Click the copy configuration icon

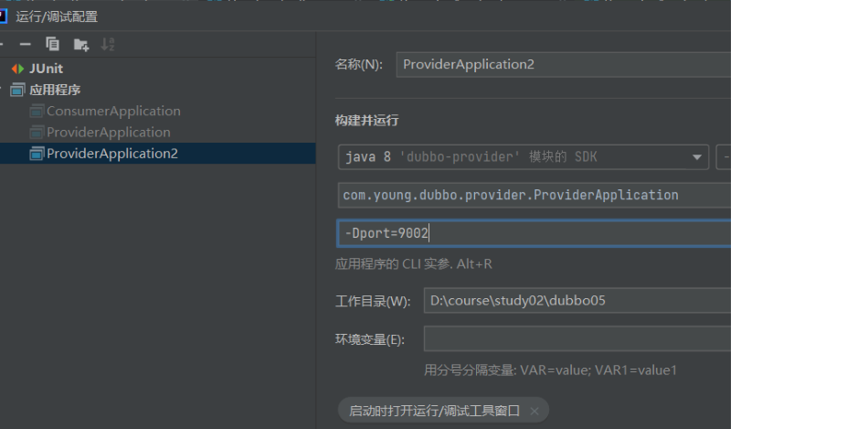click(53, 44)
